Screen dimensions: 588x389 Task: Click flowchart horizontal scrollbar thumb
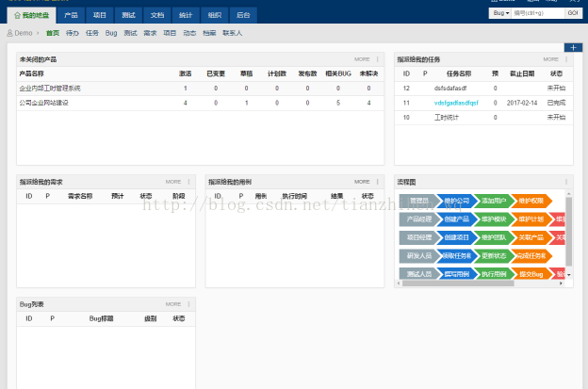pyautogui.click(x=458, y=284)
